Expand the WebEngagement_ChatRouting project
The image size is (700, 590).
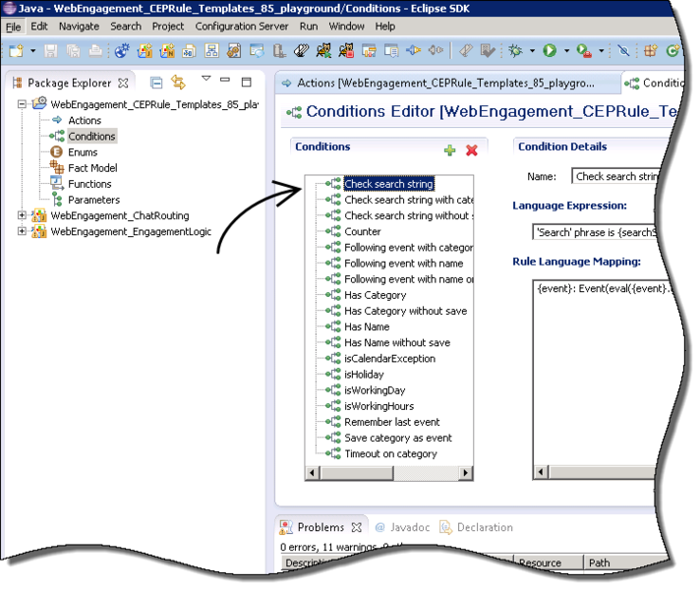click(x=22, y=215)
